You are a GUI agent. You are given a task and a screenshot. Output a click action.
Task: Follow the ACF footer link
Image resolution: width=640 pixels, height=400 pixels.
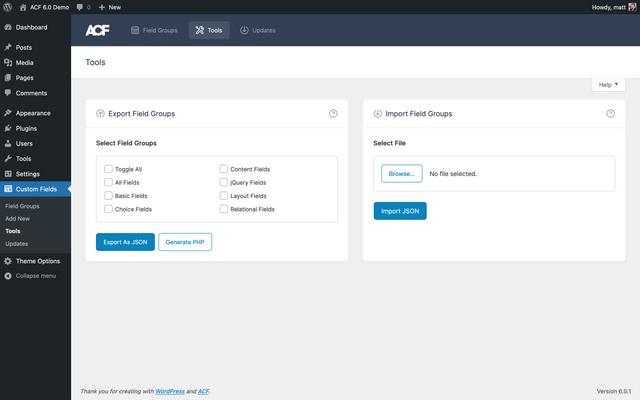click(x=203, y=391)
